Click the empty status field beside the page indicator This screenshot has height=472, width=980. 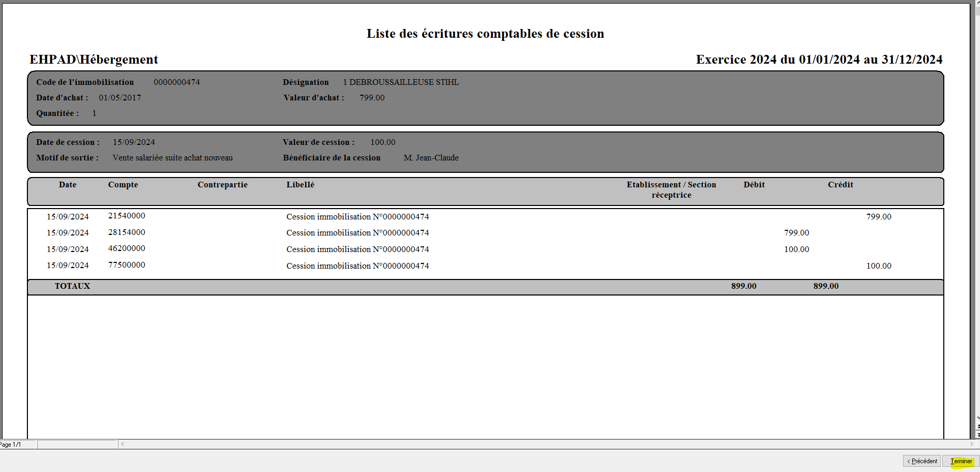point(77,445)
